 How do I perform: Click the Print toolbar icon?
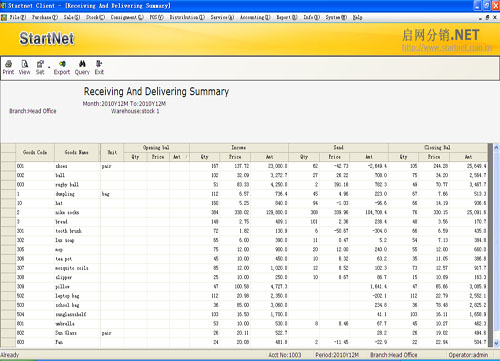pyautogui.click(x=8, y=67)
